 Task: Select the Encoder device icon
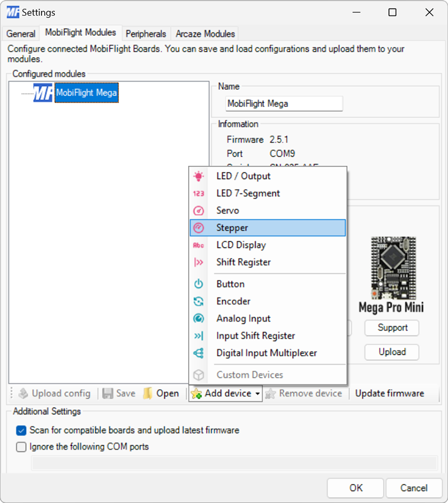pyautogui.click(x=199, y=301)
